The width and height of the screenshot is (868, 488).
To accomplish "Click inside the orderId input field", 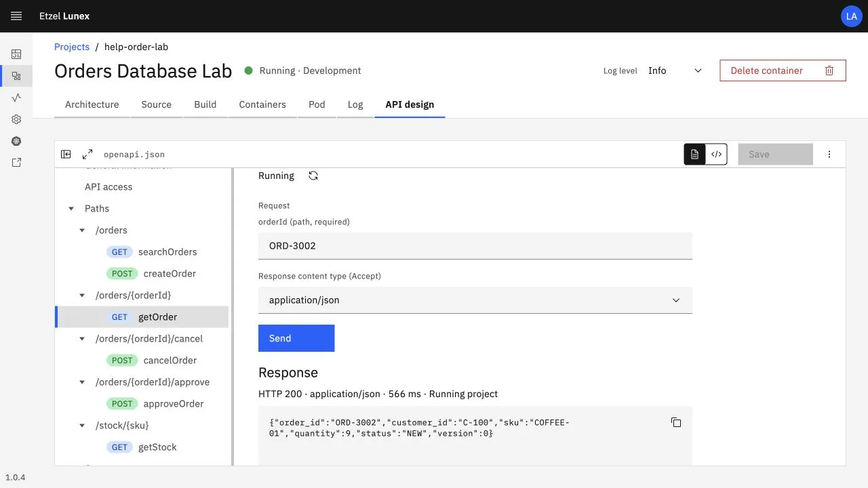I will 475,245.
